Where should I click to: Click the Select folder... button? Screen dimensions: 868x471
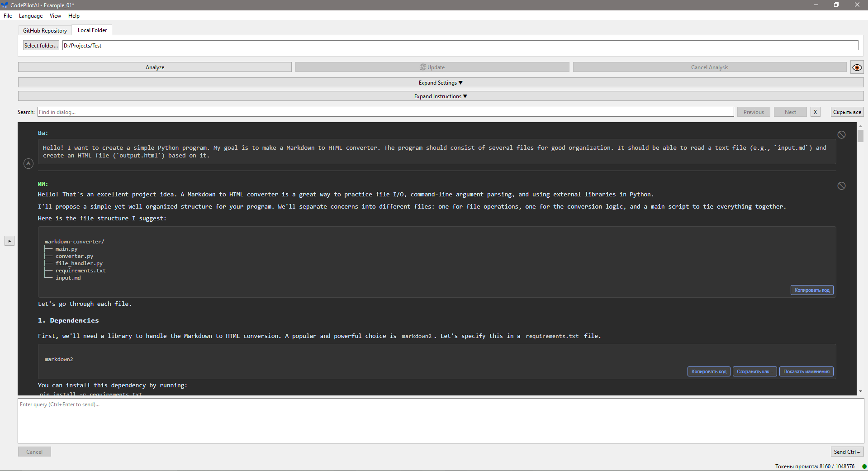coord(41,46)
